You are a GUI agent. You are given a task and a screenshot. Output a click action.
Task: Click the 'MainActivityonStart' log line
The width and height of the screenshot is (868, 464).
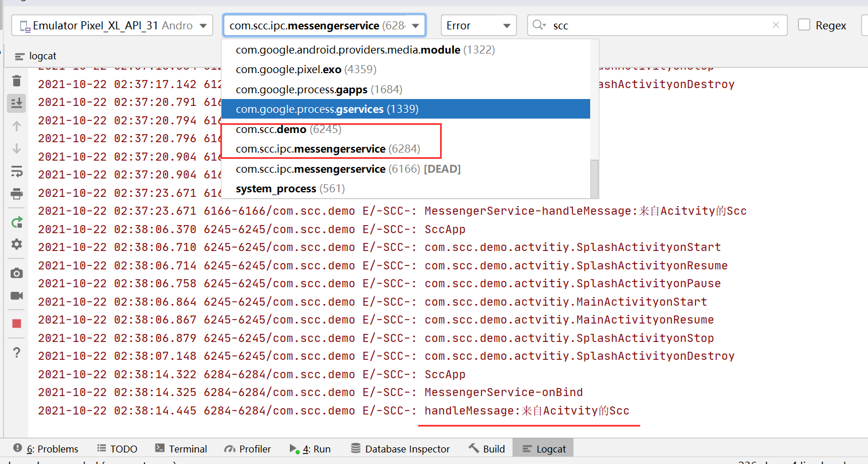(373, 302)
